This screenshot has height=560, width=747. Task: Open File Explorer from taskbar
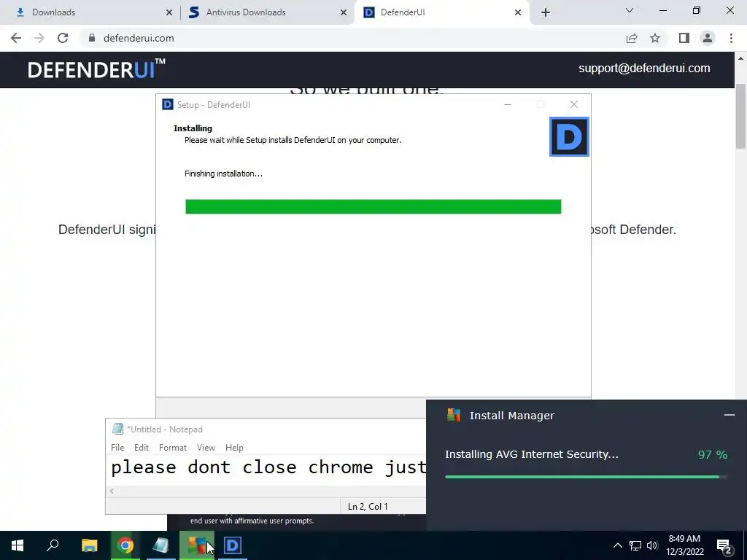tap(89, 545)
